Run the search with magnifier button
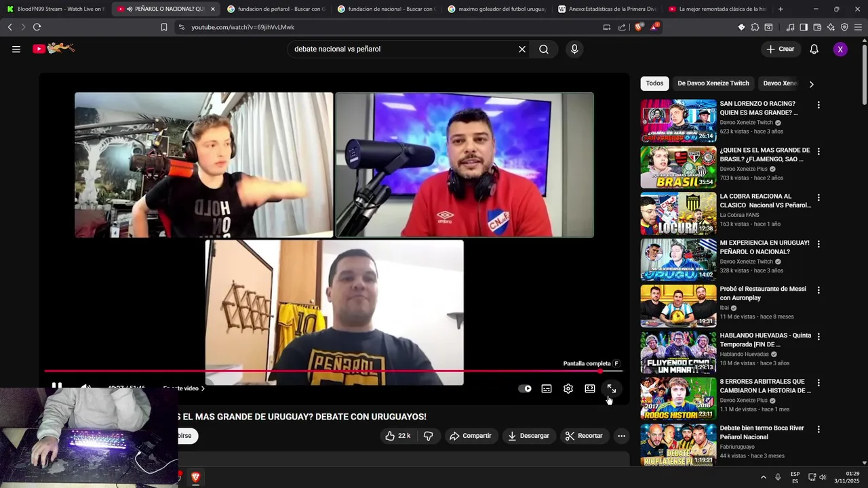The height and width of the screenshot is (488, 868). tap(544, 49)
